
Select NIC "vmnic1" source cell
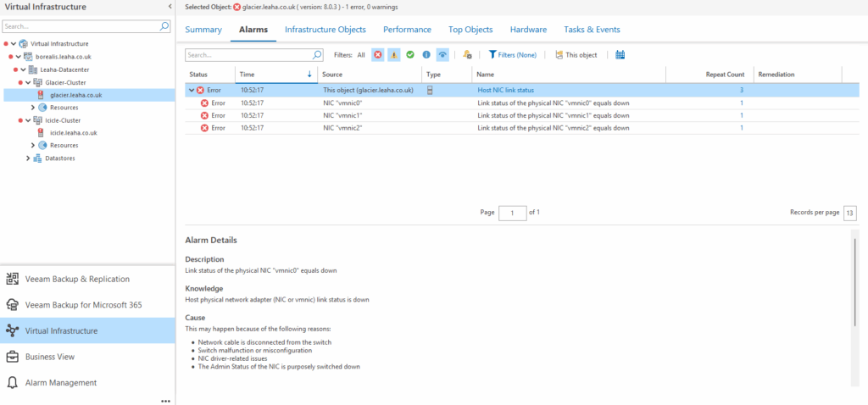342,115
